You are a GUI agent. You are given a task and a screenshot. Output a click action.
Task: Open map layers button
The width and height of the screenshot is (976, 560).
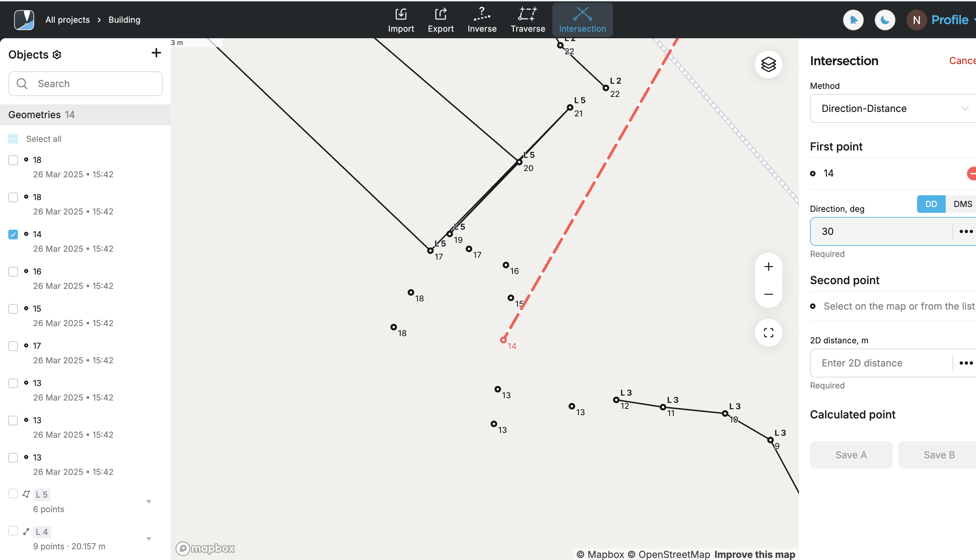click(768, 64)
